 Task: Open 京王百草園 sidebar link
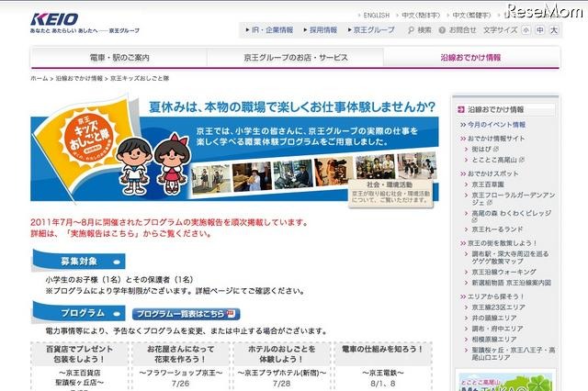[x=488, y=184]
